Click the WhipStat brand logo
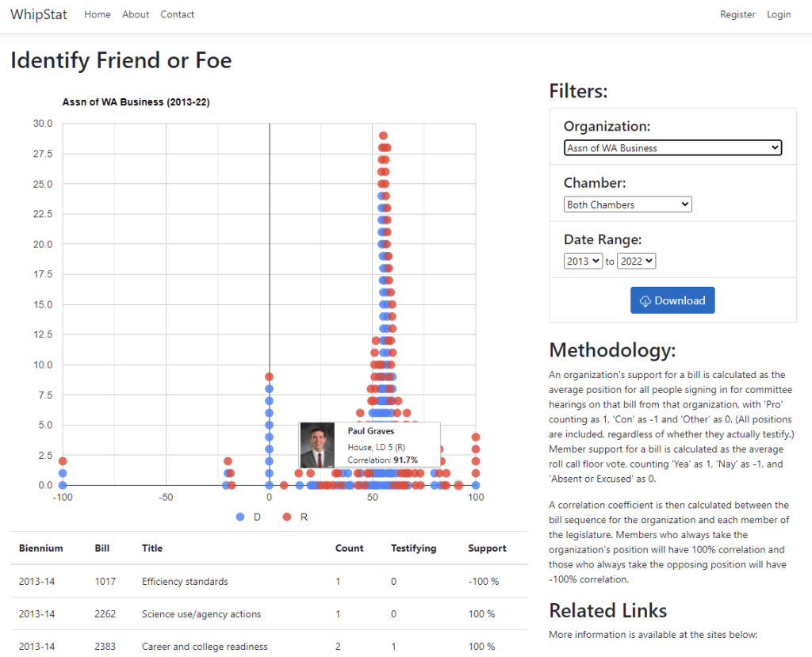The height and width of the screenshot is (657, 812). tap(39, 14)
